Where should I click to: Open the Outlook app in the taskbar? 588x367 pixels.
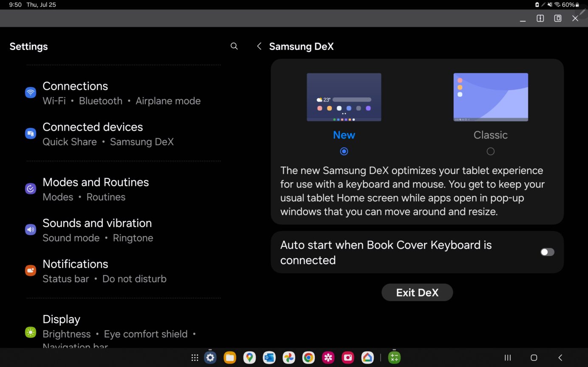[269, 358]
